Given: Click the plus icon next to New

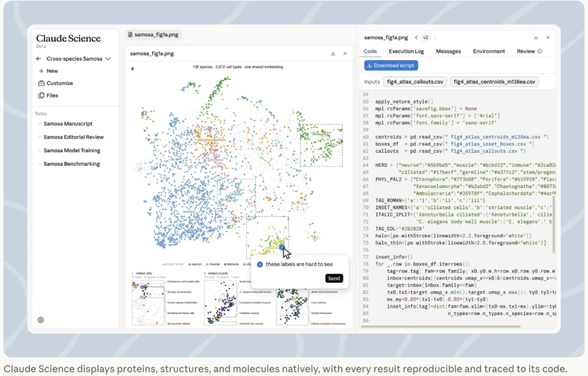Looking at the screenshot, I should click(41, 71).
